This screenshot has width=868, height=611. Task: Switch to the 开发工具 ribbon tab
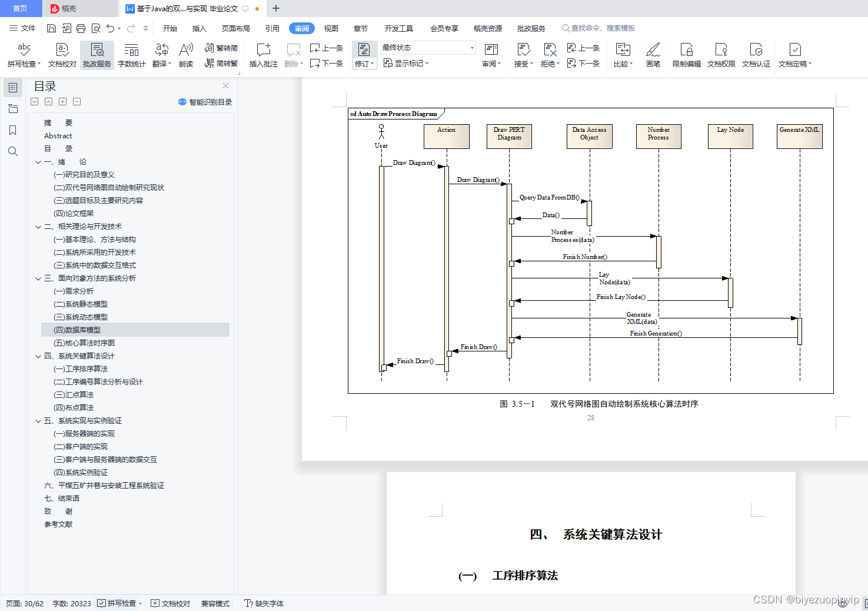point(399,28)
